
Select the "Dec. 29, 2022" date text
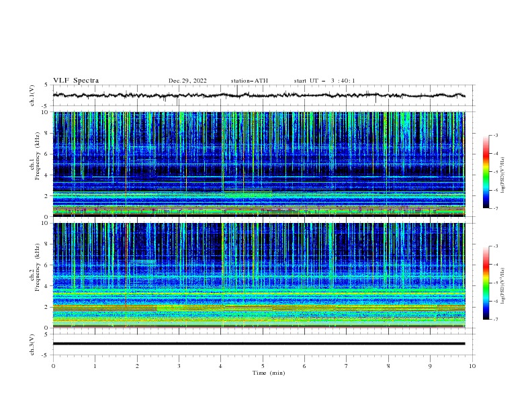coord(187,81)
